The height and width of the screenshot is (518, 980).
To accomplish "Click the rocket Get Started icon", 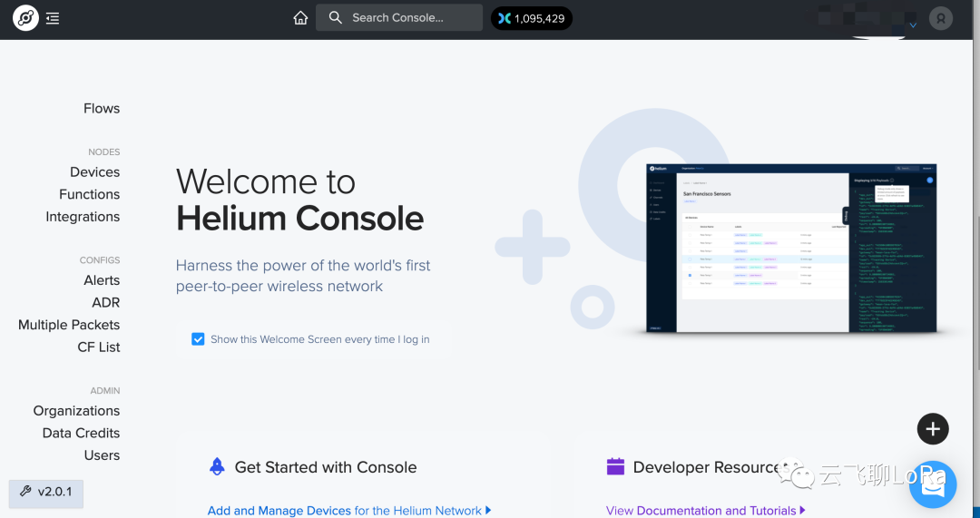I will 217,467.
